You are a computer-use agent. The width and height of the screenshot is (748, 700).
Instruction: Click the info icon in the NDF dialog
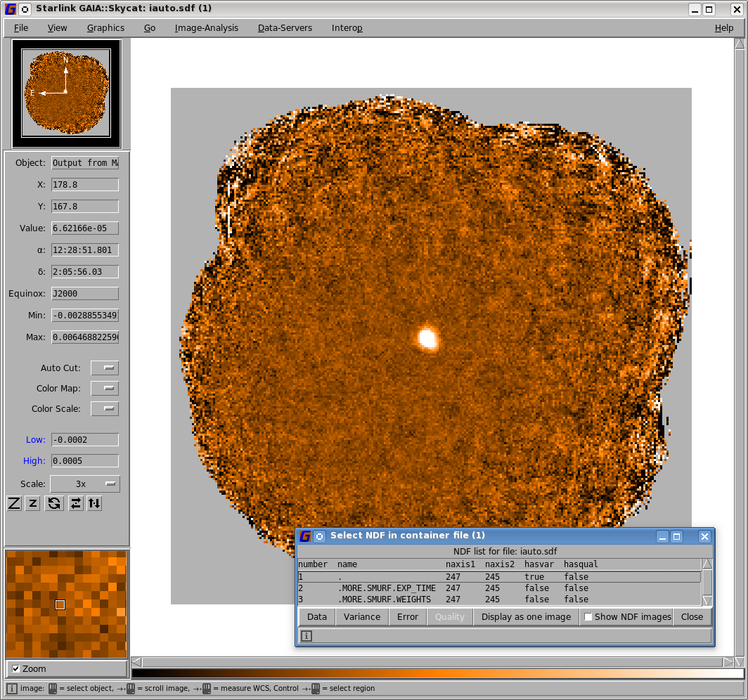point(307,636)
